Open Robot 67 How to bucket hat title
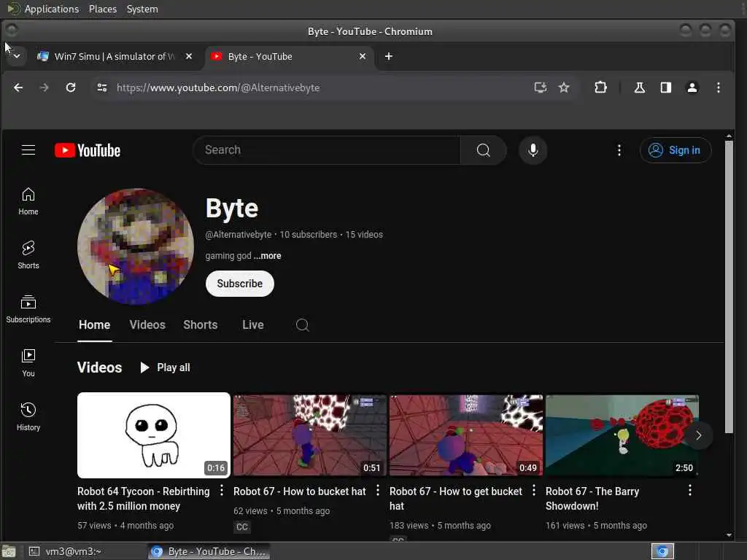The image size is (747, 560). click(299, 491)
